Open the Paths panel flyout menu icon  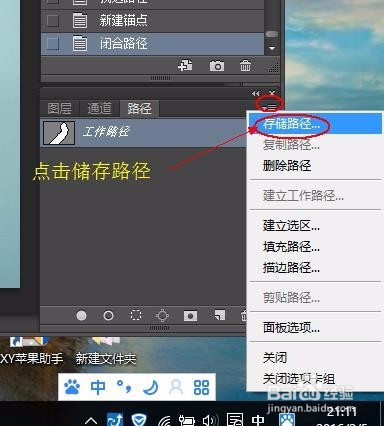coord(270,106)
